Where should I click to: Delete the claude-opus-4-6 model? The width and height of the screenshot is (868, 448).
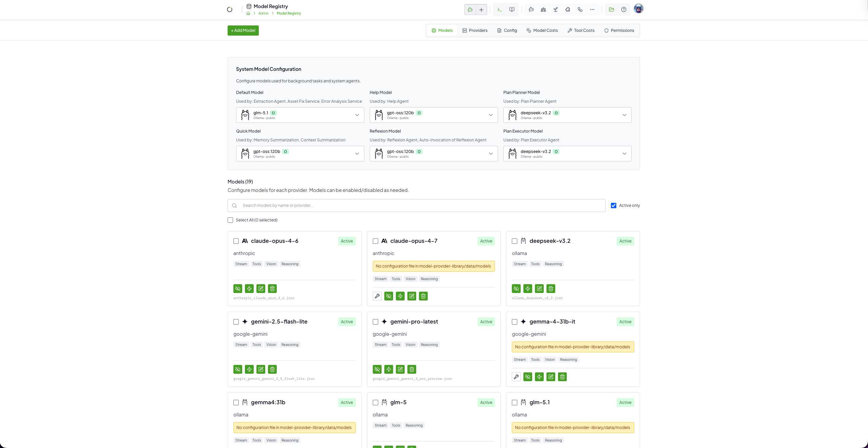pos(272,289)
